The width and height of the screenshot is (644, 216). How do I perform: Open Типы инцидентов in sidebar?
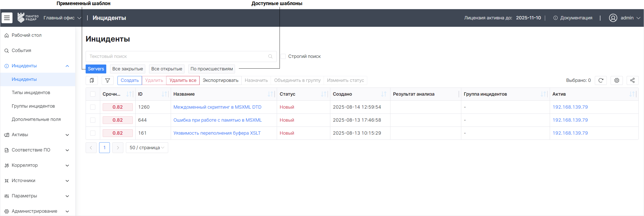31,93
